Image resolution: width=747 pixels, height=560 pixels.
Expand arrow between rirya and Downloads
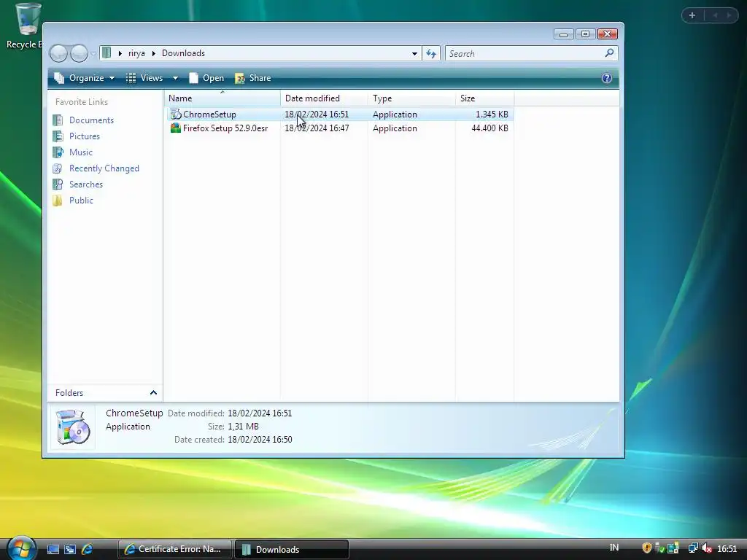(153, 53)
